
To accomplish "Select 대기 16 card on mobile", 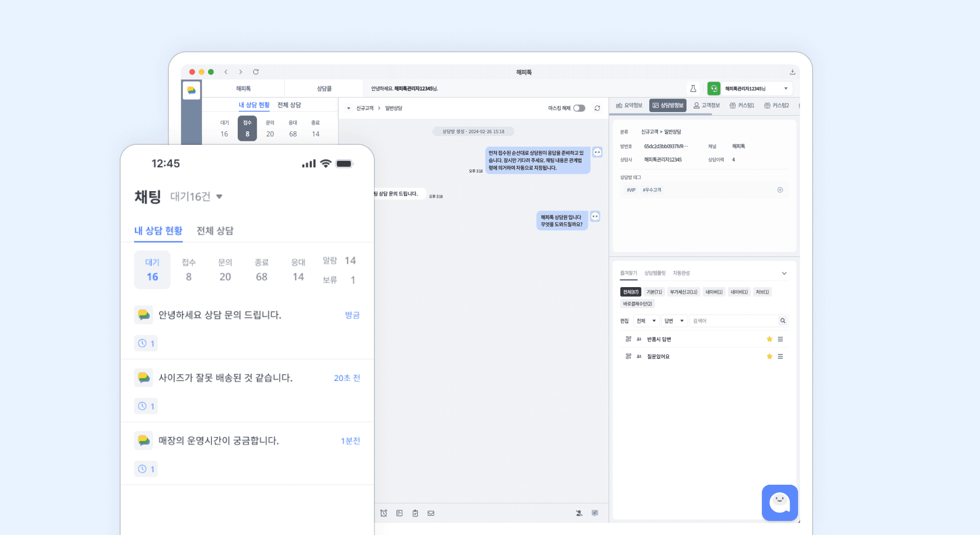I will [152, 270].
